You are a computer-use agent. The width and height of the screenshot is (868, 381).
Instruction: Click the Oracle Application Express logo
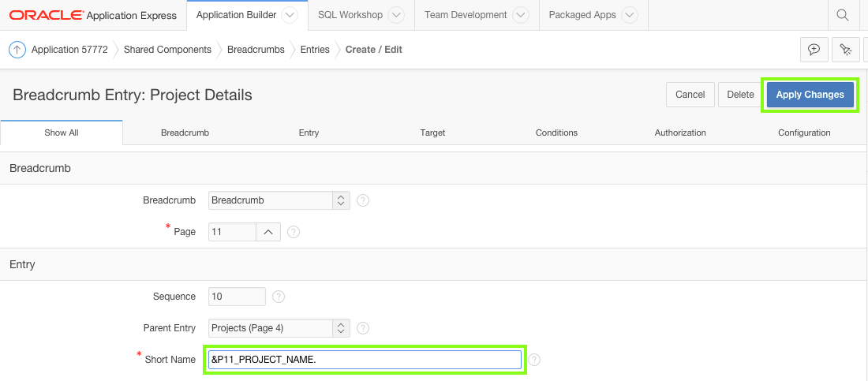click(x=93, y=15)
